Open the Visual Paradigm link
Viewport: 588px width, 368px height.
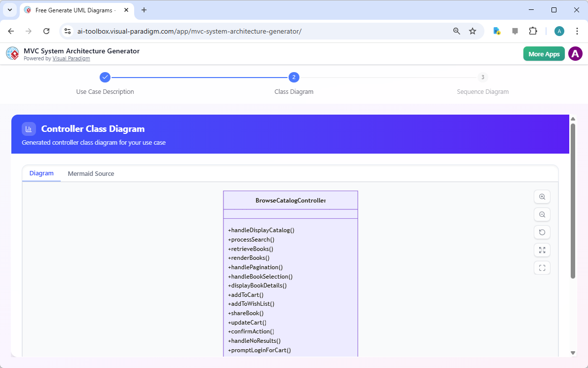[x=71, y=58]
